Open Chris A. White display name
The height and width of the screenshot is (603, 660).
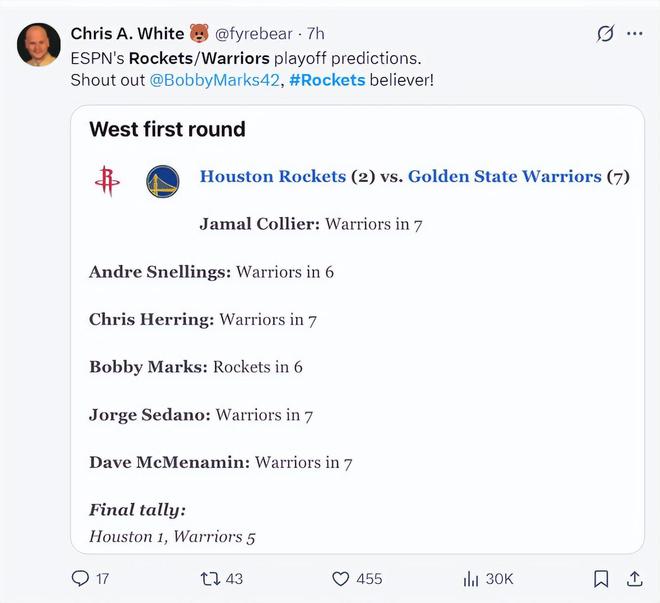coord(127,34)
